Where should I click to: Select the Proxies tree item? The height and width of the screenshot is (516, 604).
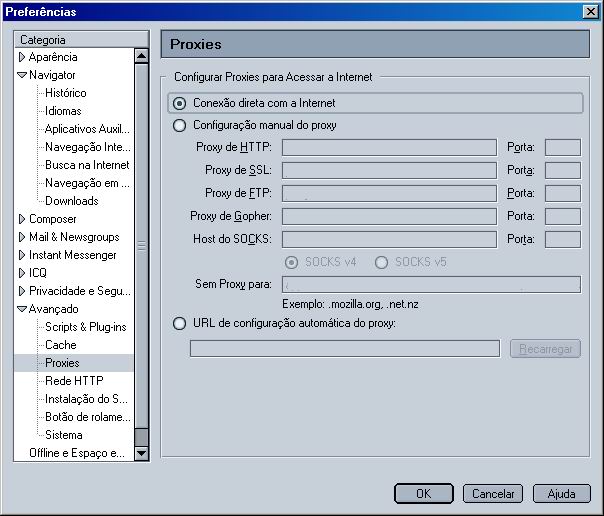pyautogui.click(x=62, y=363)
